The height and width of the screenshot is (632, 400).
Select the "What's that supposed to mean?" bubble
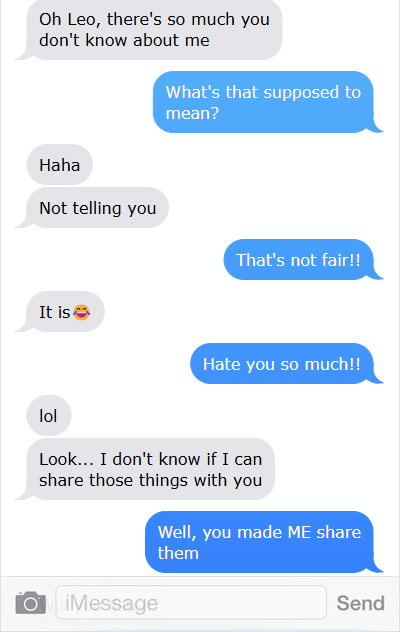263,102
